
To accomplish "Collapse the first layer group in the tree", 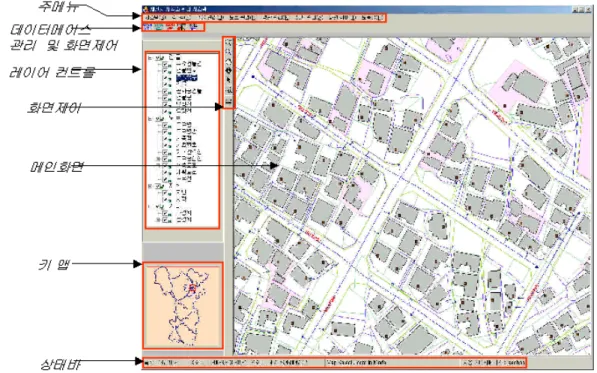I will click(x=149, y=59).
